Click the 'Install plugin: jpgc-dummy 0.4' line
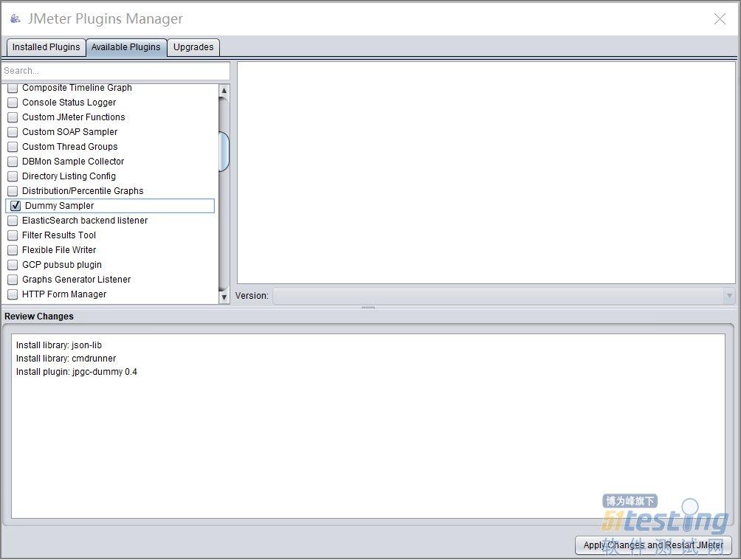Image resolution: width=741 pixels, height=560 pixels. point(77,372)
